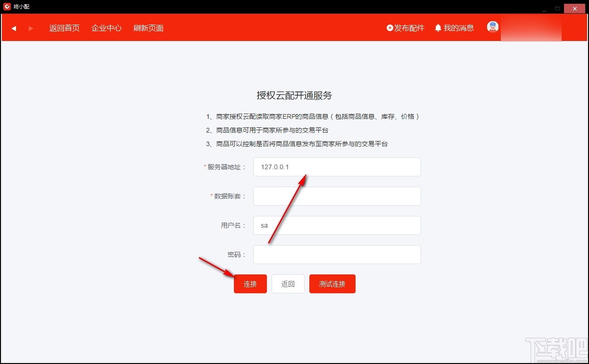The width and height of the screenshot is (589, 364).
Task: Click the maximize window control
Action: coord(557,8)
